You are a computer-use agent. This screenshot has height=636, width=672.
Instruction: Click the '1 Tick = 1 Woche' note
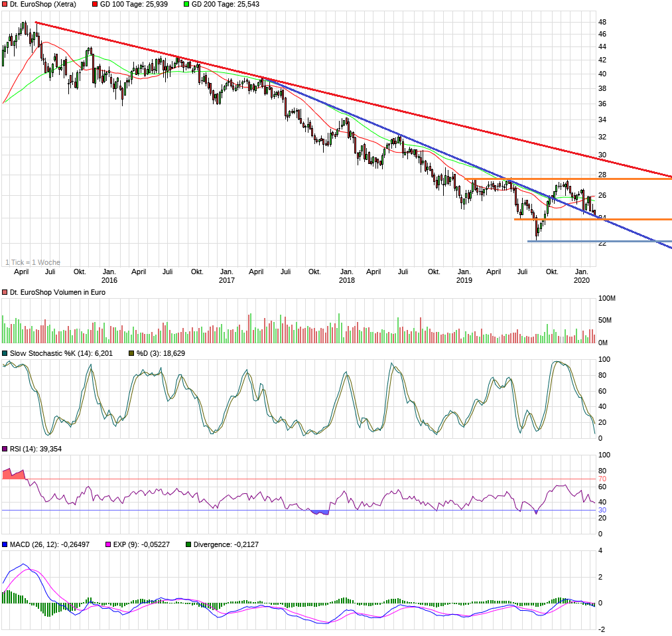click(33, 262)
